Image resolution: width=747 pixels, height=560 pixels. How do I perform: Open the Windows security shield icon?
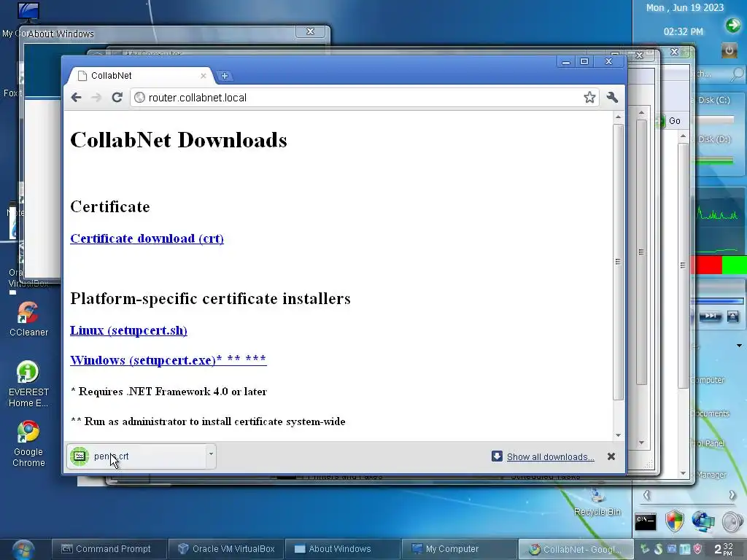pos(675,521)
